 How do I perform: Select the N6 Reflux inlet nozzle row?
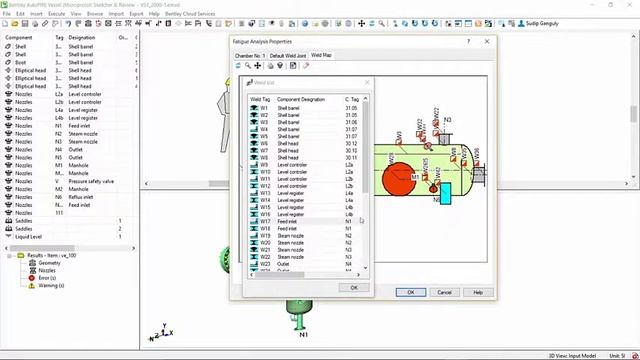coord(70,197)
